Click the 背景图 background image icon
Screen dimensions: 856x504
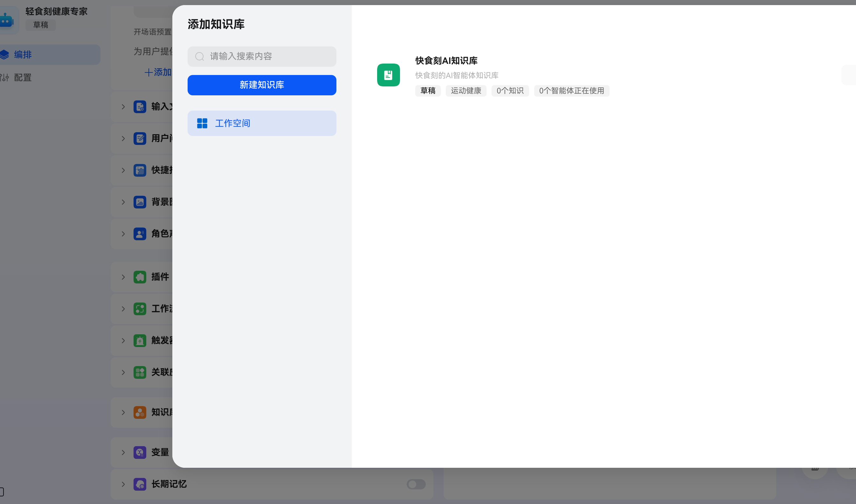point(140,202)
